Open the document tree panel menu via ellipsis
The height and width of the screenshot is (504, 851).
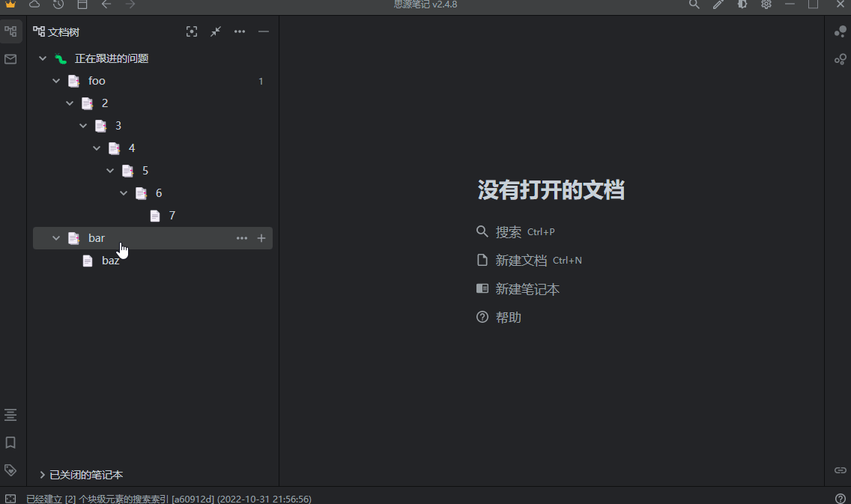click(240, 31)
